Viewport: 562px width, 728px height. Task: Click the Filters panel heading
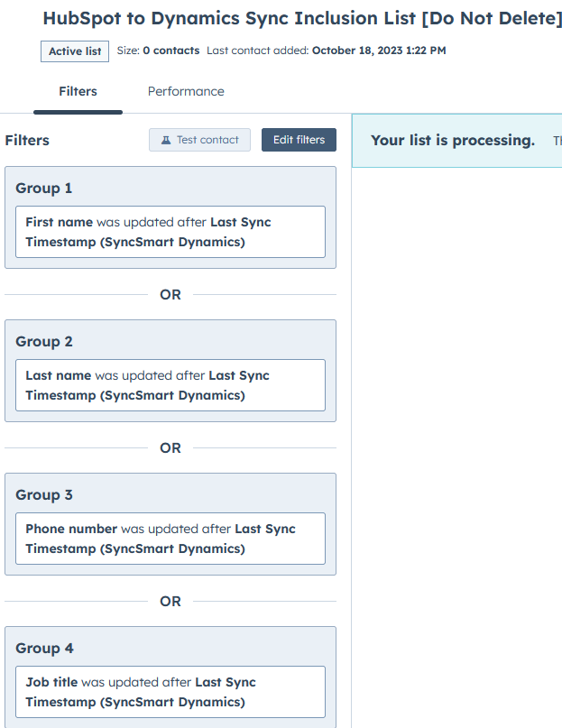[27, 140]
